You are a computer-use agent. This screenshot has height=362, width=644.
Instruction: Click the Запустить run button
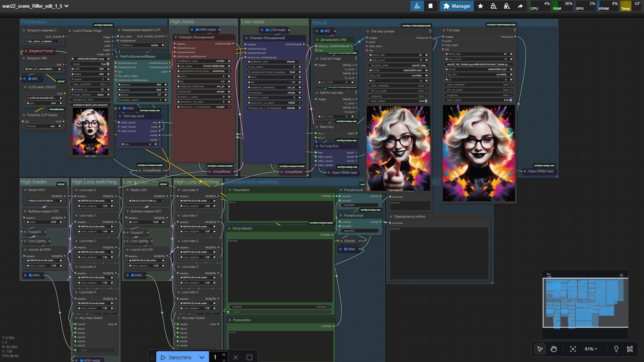click(x=176, y=357)
